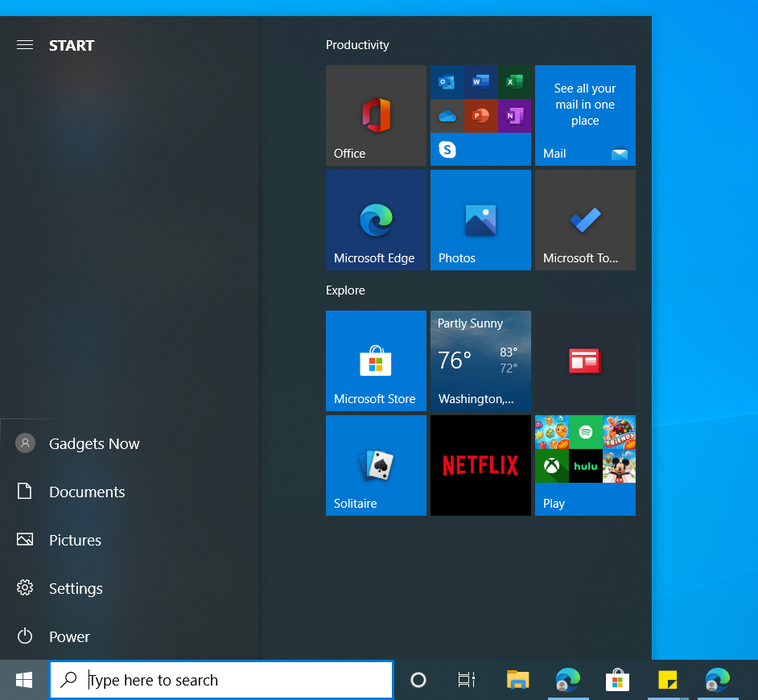Click the Skype icon on the Office tile
This screenshot has width=758, height=700.
pyautogui.click(x=447, y=150)
